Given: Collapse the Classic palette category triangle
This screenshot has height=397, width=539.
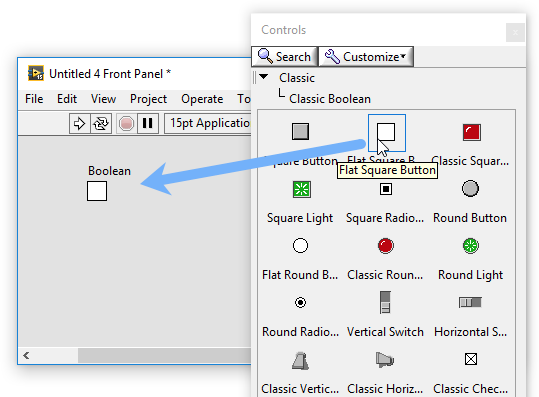Looking at the screenshot, I should 264,77.
